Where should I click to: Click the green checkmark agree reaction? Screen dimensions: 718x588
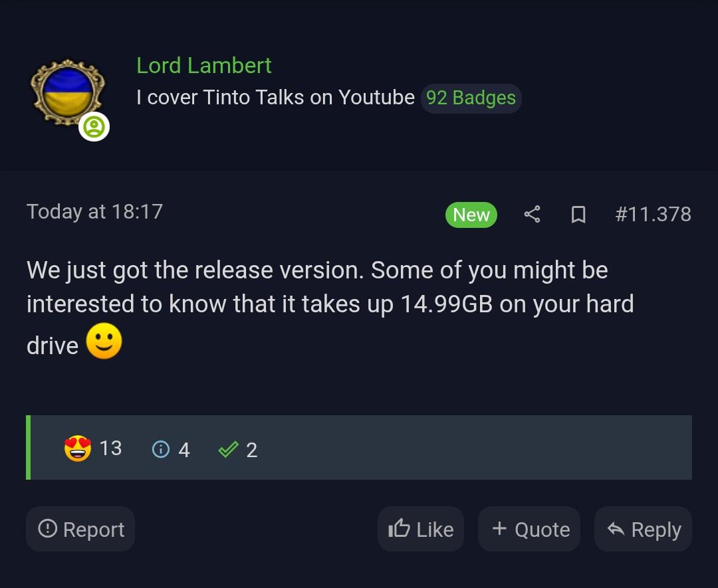point(228,450)
